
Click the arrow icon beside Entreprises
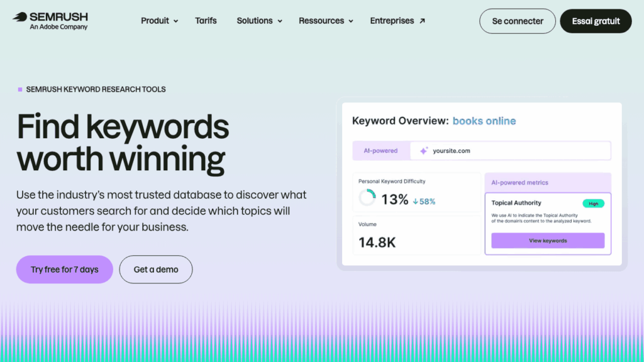click(x=422, y=21)
